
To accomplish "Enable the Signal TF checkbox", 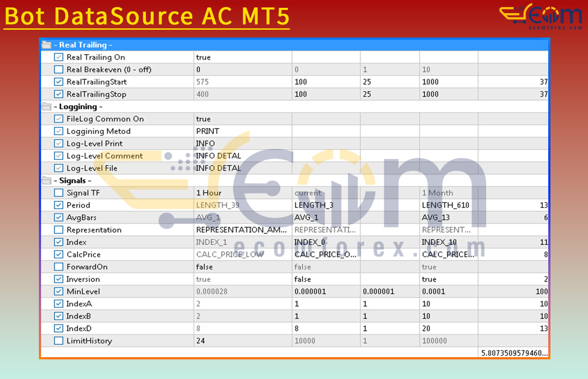I will tap(59, 193).
